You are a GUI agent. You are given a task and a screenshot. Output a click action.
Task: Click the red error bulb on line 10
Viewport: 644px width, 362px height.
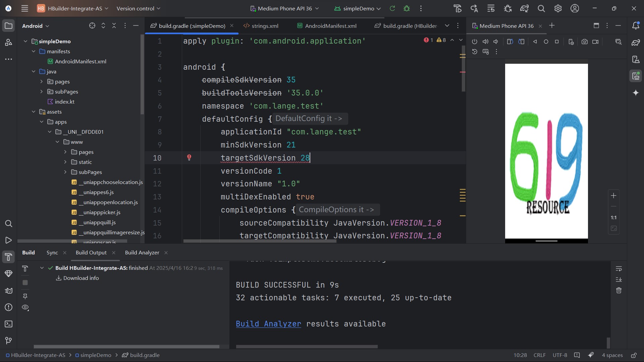(x=189, y=158)
